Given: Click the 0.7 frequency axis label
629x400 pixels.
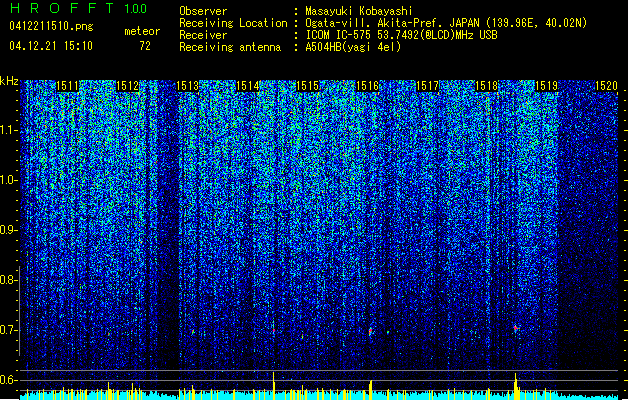Looking at the screenshot, I should (8, 330).
